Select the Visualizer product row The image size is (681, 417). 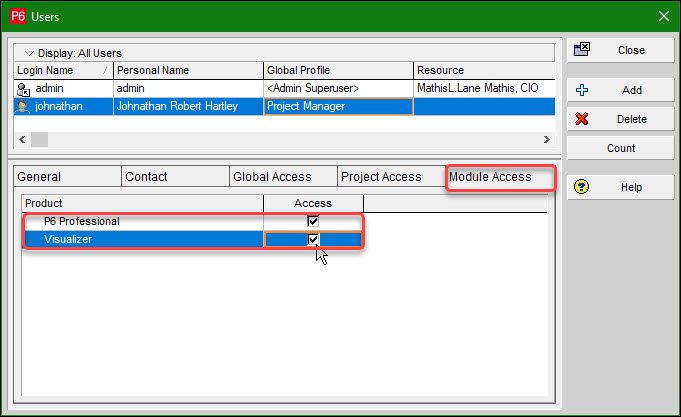tap(140, 239)
